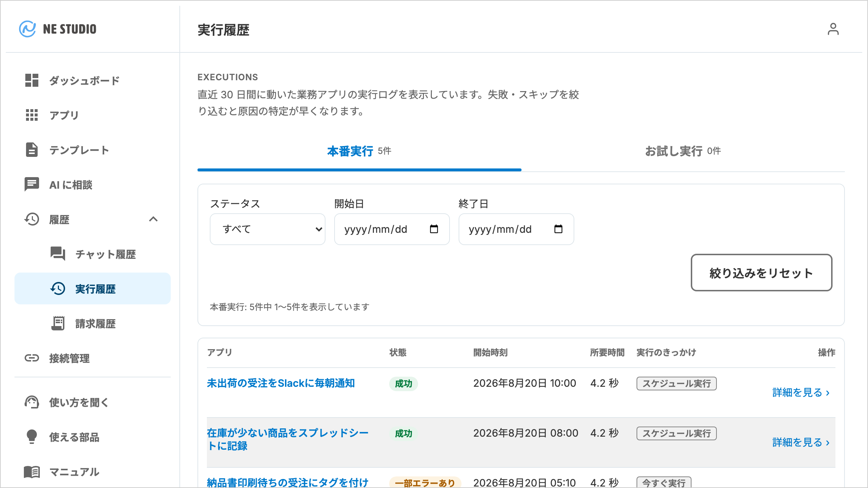Click the 絞り込みをリセット button
The image size is (868, 488).
pos(761,273)
